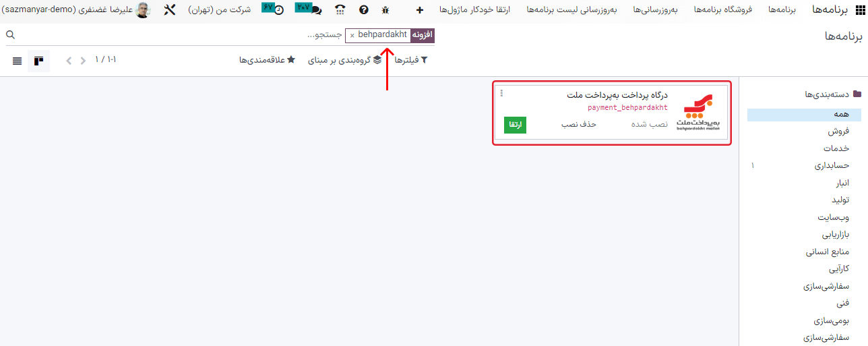Open the conversations chat bubble icon
Screen dimensions: 868x346
[x=315, y=10]
